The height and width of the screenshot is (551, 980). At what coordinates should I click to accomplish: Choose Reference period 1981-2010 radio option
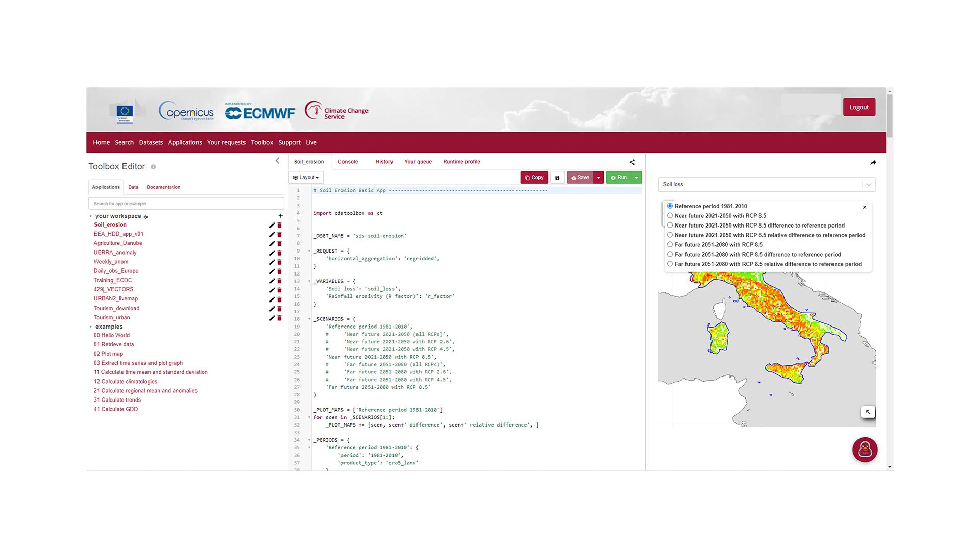(x=670, y=206)
